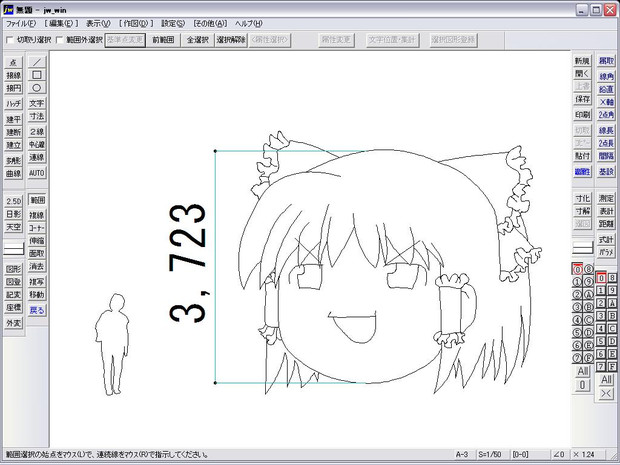Toggle circled layer 1
The image size is (620, 465).
(577, 282)
